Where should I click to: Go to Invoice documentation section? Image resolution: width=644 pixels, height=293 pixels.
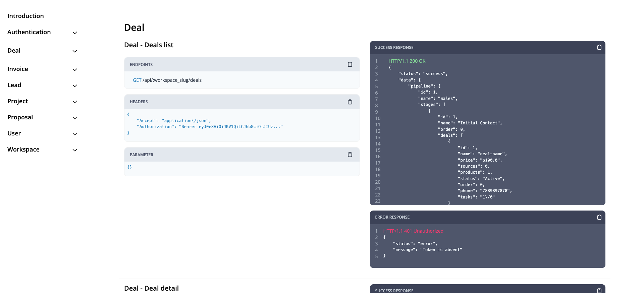pos(18,69)
